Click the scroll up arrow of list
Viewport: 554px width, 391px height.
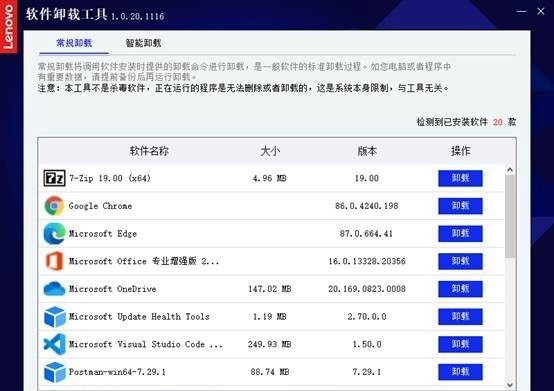(x=510, y=170)
